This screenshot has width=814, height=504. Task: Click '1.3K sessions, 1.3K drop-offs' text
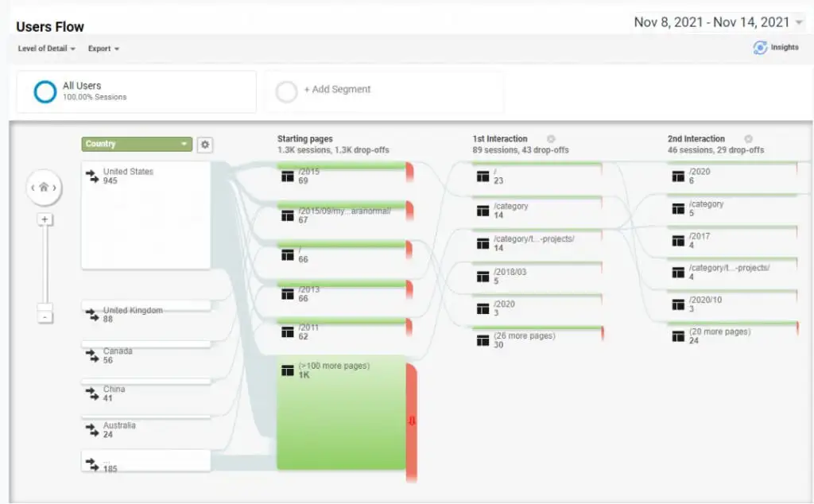[x=333, y=150]
